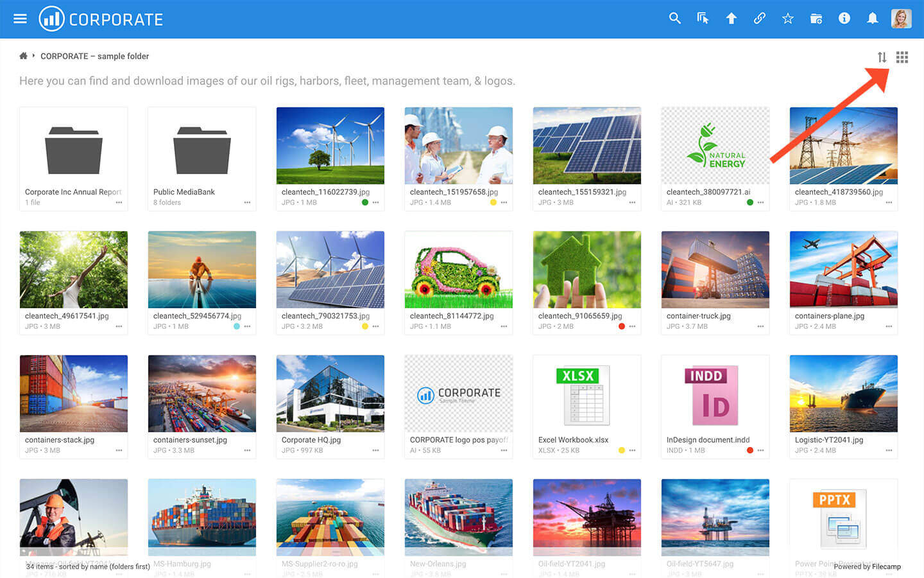Viewport: 924px width, 578px height.
Task: Open power lines thumbnail cleantech_418739560.jpg
Action: click(844, 146)
